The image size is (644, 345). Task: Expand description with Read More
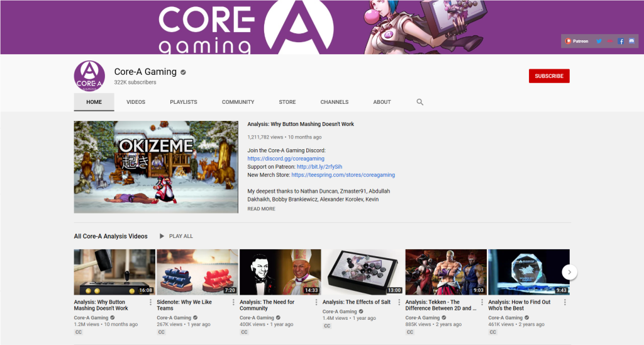[261, 209]
